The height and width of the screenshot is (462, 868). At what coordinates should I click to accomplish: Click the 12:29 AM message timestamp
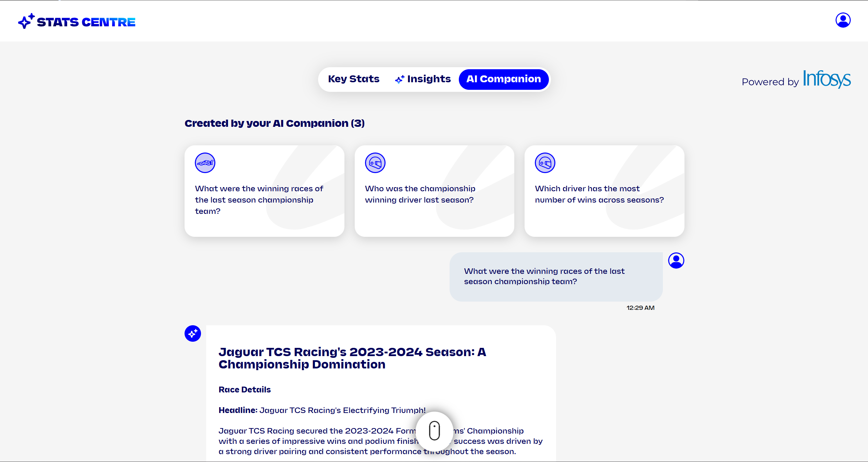click(640, 308)
